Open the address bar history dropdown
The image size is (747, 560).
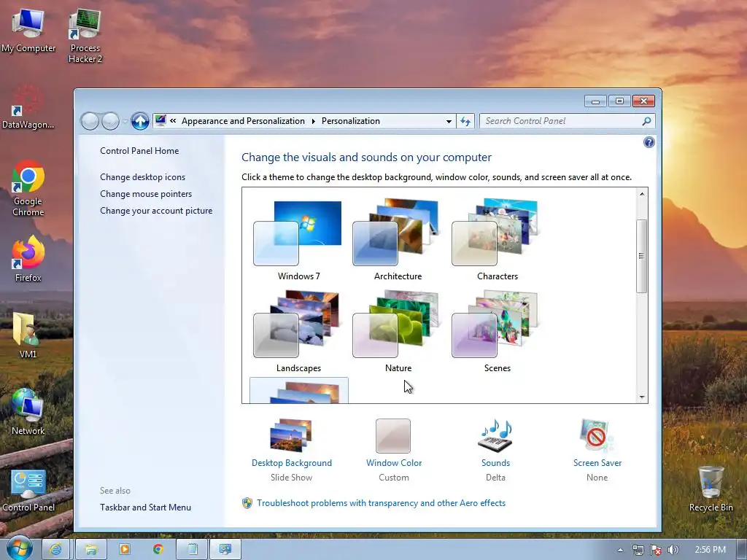click(449, 122)
